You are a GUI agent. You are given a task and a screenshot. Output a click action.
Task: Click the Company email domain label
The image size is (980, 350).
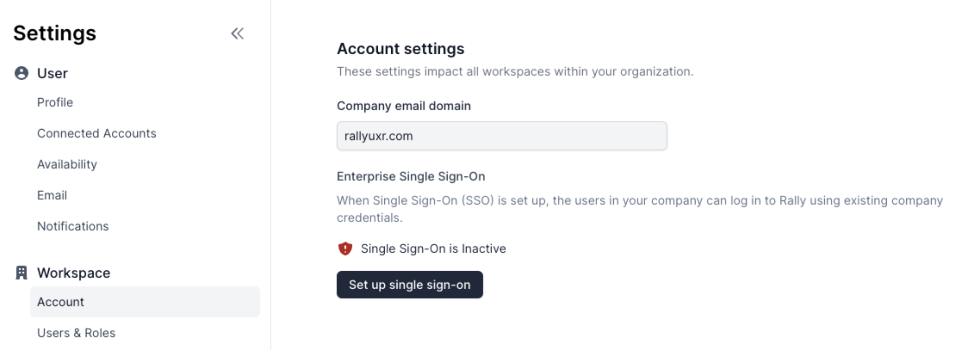404,106
